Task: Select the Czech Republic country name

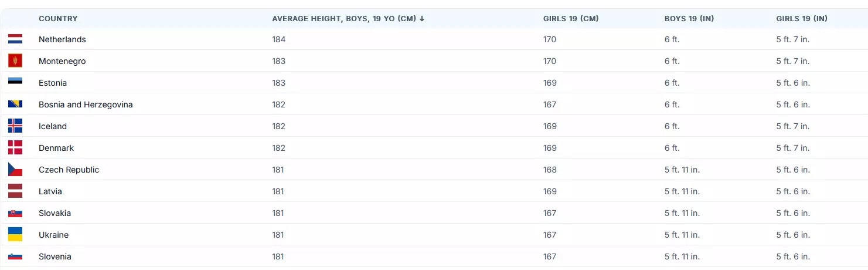Action: click(x=69, y=170)
